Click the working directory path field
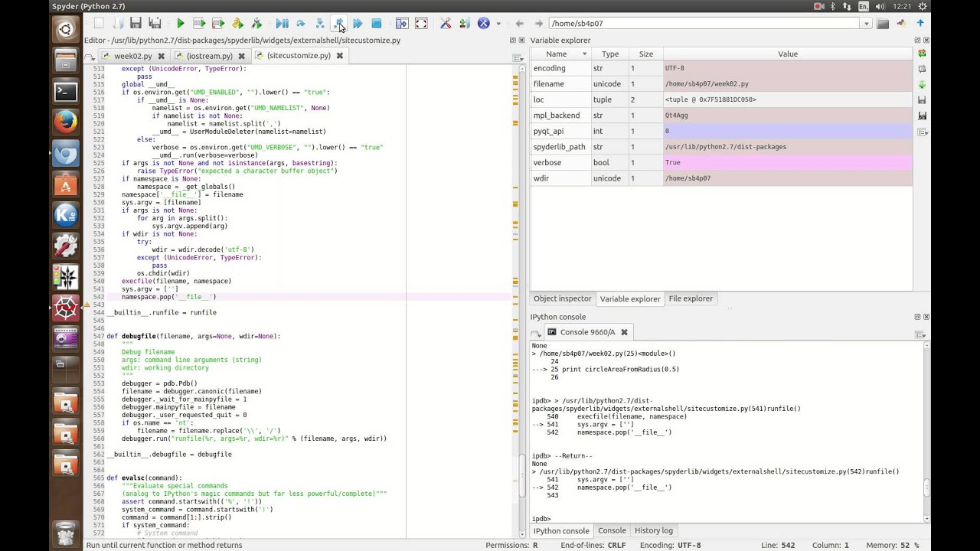 point(704,24)
